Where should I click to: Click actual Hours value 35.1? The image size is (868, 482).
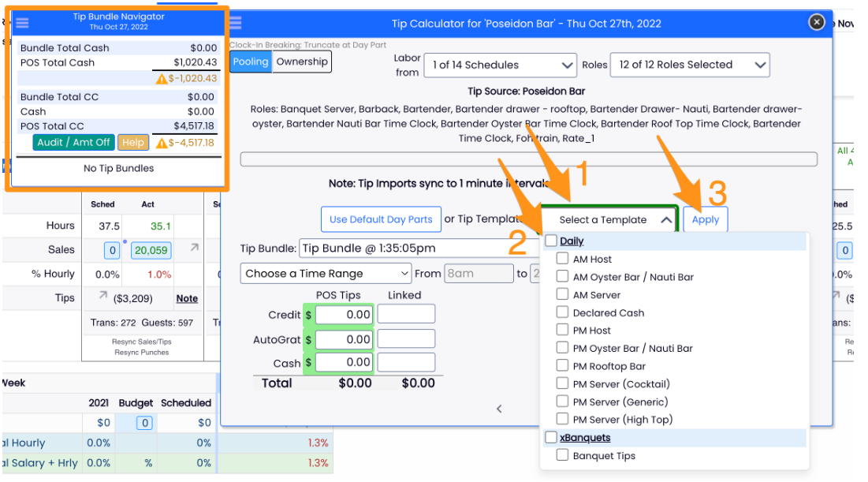coord(161,226)
